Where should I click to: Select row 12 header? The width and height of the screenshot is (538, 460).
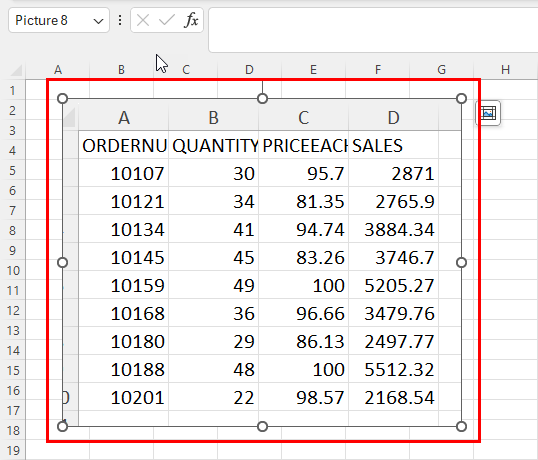tap(13, 310)
